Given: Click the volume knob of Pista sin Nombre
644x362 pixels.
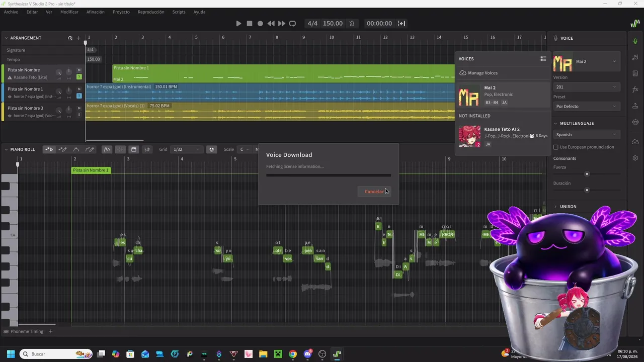Looking at the screenshot, I should point(59,73).
